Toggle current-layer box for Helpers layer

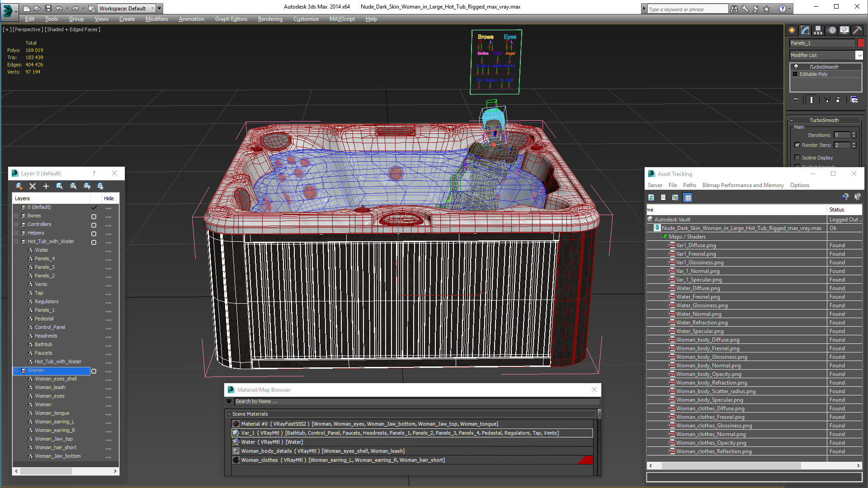pyautogui.click(x=94, y=234)
